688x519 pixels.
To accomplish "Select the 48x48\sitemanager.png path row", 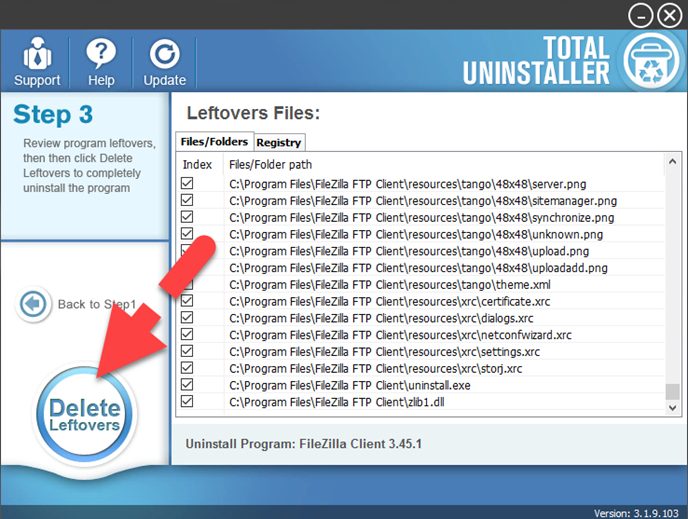I will [x=423, y=201].
